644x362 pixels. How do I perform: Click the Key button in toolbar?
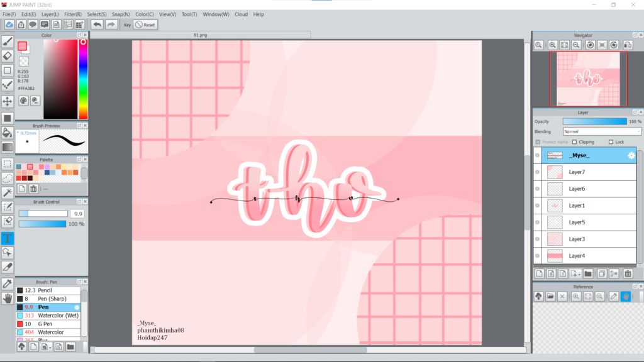click(x=127, y=25)
